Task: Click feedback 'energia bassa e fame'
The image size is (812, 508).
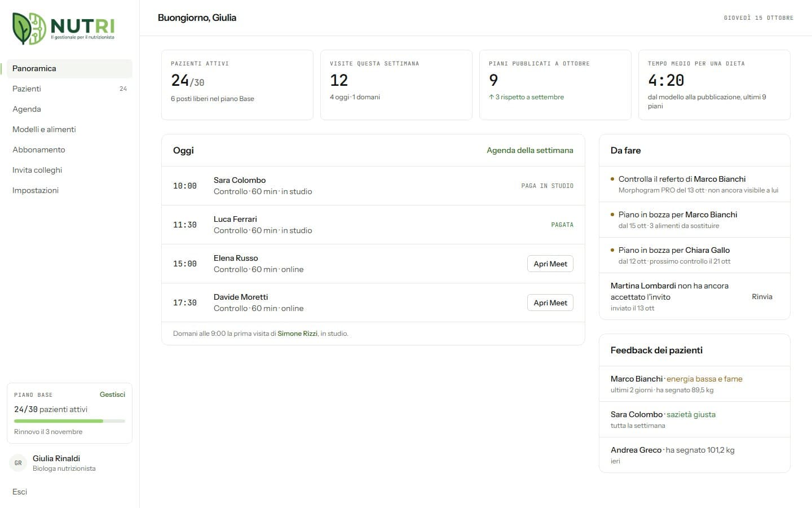Action: coord(704,379)
